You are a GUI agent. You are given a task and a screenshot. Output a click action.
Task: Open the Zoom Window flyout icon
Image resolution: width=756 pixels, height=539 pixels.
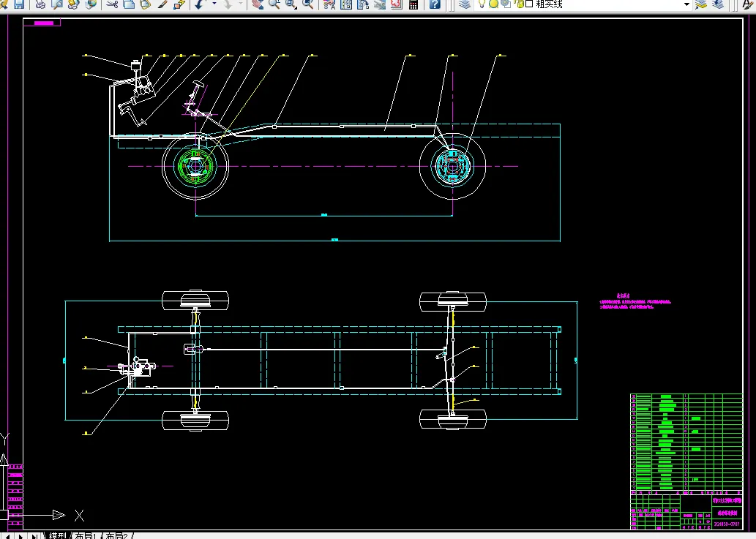tap(291, 4)
